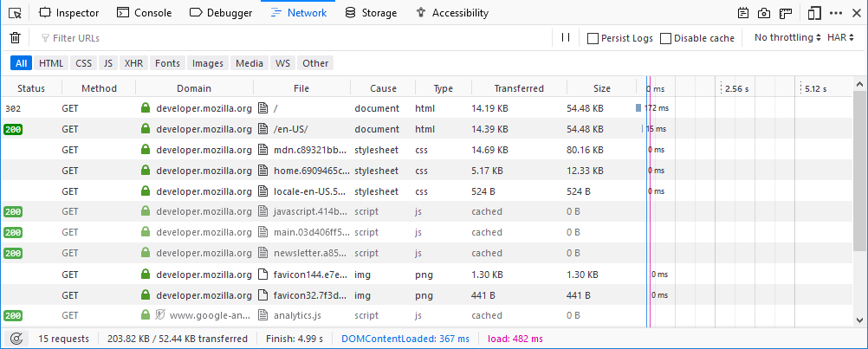Filter requests by WS
This screenshot has width=868, height=349.
(283, 63)
